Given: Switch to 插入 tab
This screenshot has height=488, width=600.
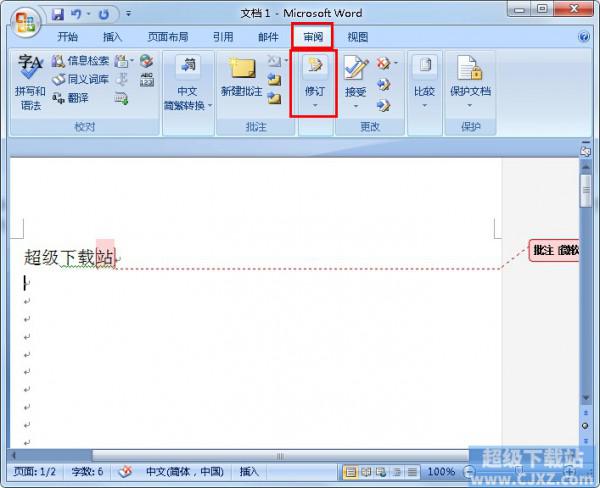Looking at the screenshot, I should (112, 37).
